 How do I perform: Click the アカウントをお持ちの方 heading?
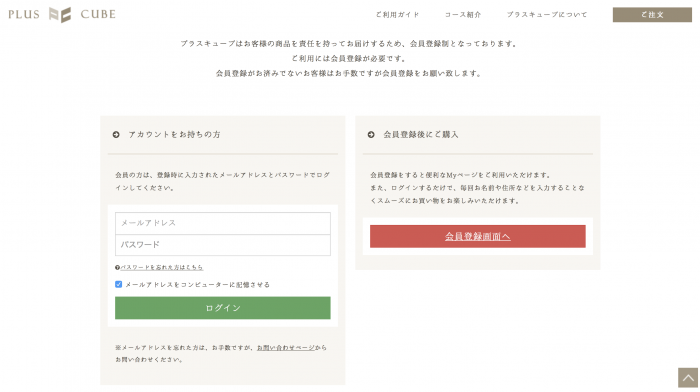point(175,134)
